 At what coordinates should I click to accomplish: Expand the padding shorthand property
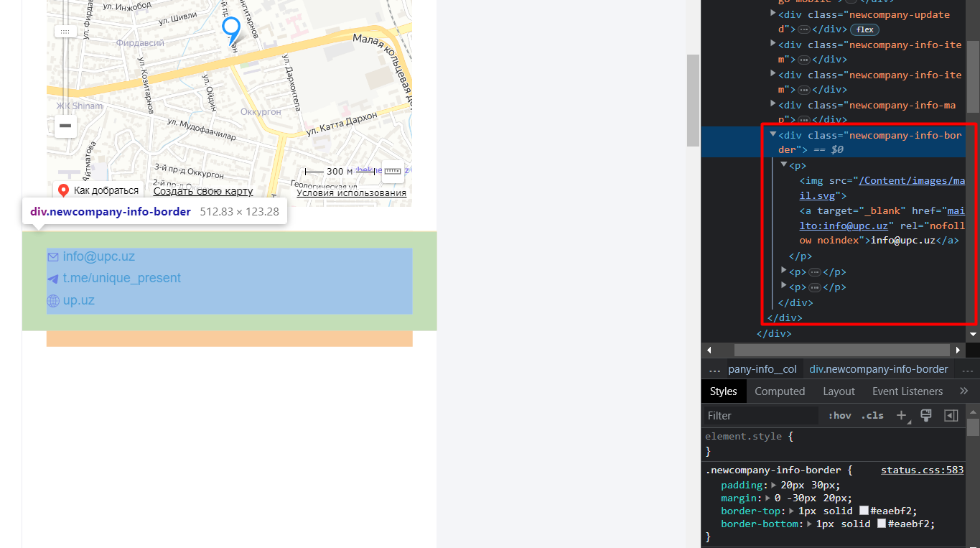pyautogui.click(x=774, y=486)
